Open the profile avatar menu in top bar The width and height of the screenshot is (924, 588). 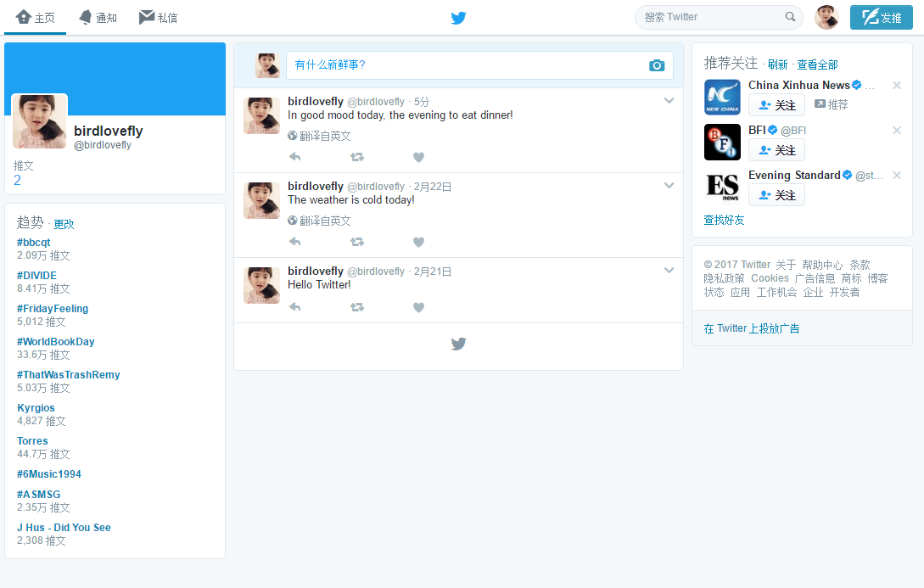pos(826,18)
